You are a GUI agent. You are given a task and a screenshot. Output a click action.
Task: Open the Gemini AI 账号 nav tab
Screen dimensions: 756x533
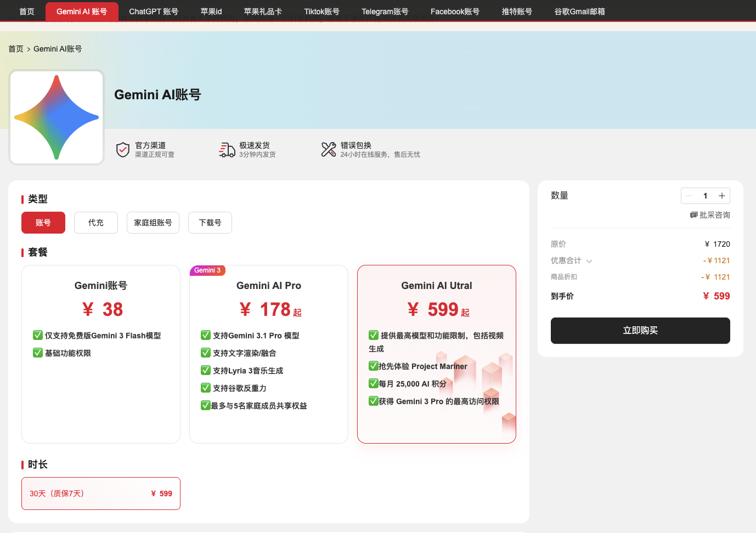click(x=82, y=11)
